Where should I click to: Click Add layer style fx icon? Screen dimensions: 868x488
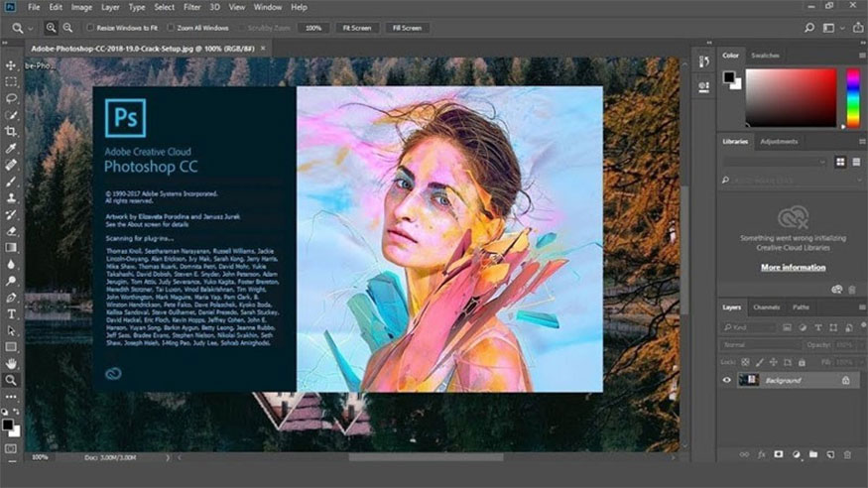pyautogui.click(x=762, y=454)
